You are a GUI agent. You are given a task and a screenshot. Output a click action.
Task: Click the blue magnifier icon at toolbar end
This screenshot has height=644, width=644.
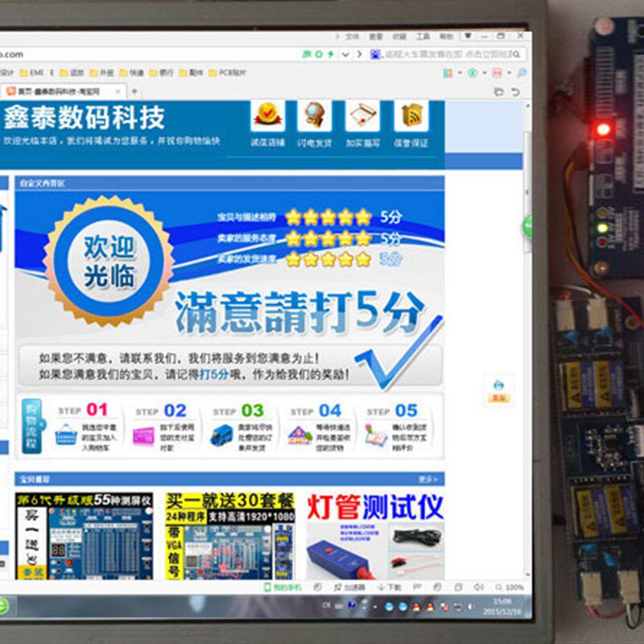click(x=522, y=73)
